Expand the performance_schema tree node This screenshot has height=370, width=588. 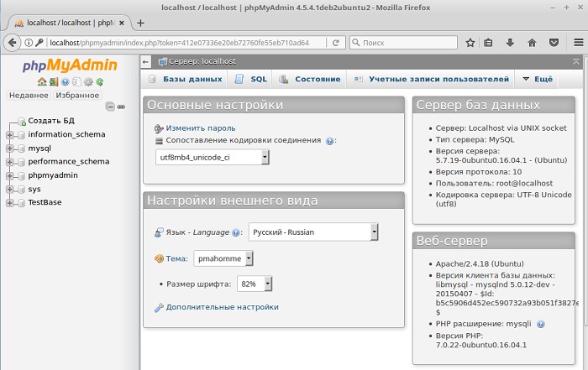[x=10, y=162]
